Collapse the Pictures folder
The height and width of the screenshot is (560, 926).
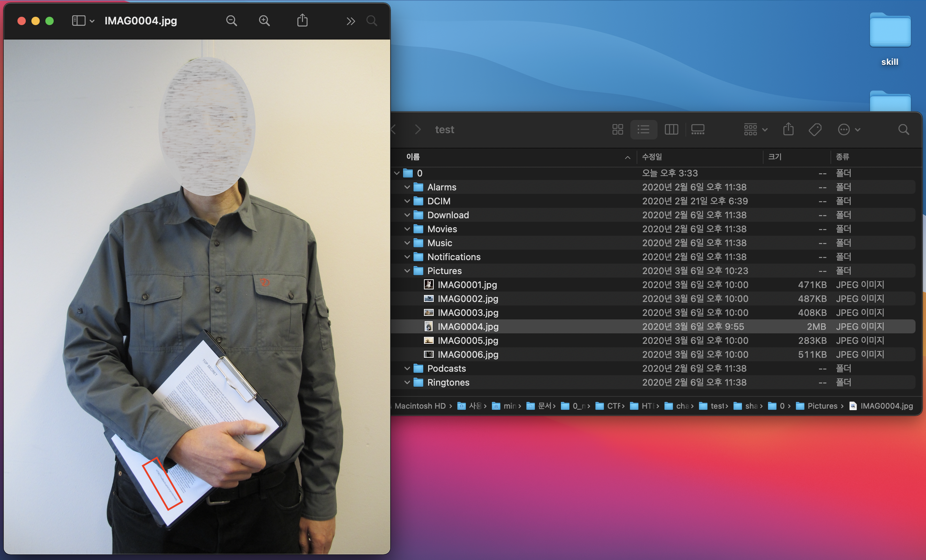pos(407,271)
